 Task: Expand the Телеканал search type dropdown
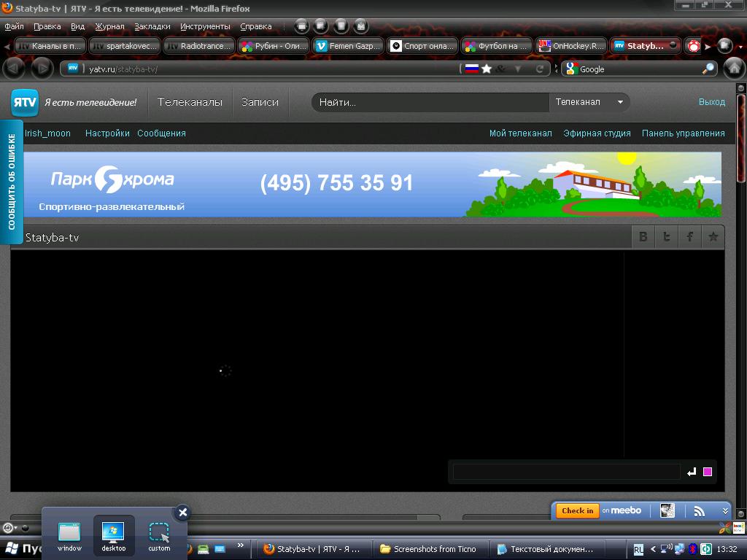[x=589, y=102]
